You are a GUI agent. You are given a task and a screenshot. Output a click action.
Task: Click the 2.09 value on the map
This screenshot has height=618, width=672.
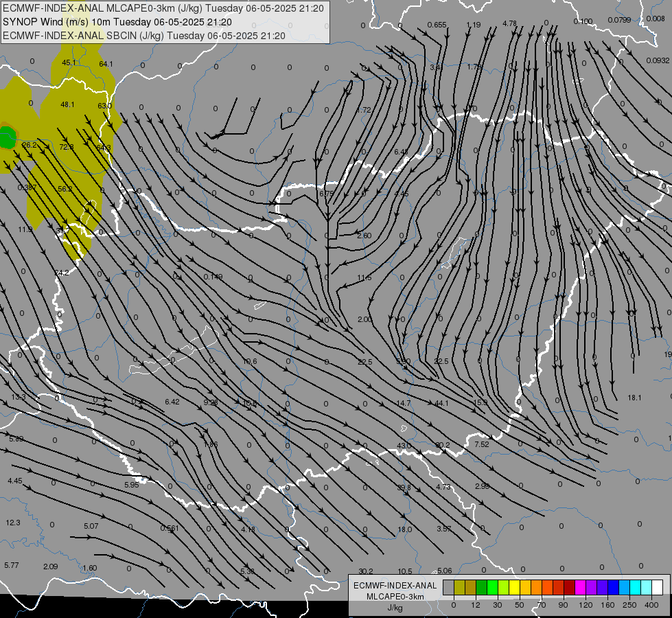click(x=51, y=566)
